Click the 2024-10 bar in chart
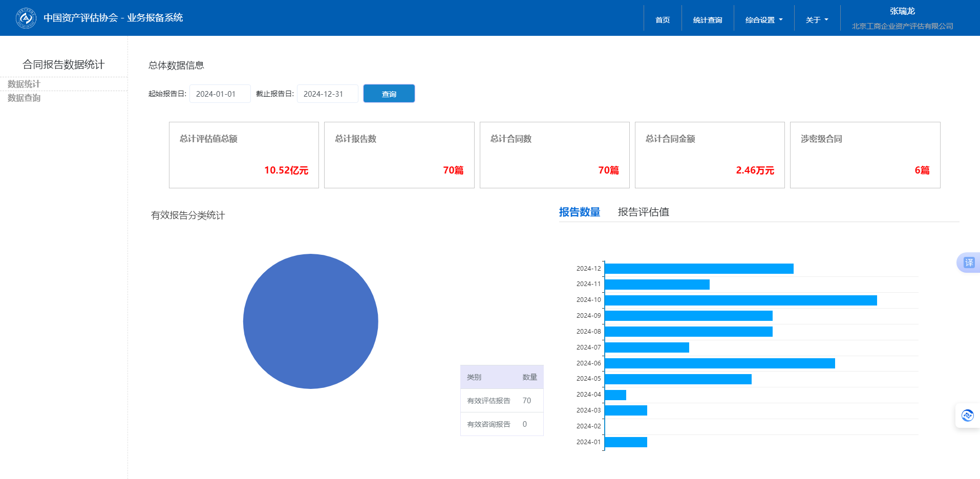The width and height of the screenshot is (980, 479). 740,300
